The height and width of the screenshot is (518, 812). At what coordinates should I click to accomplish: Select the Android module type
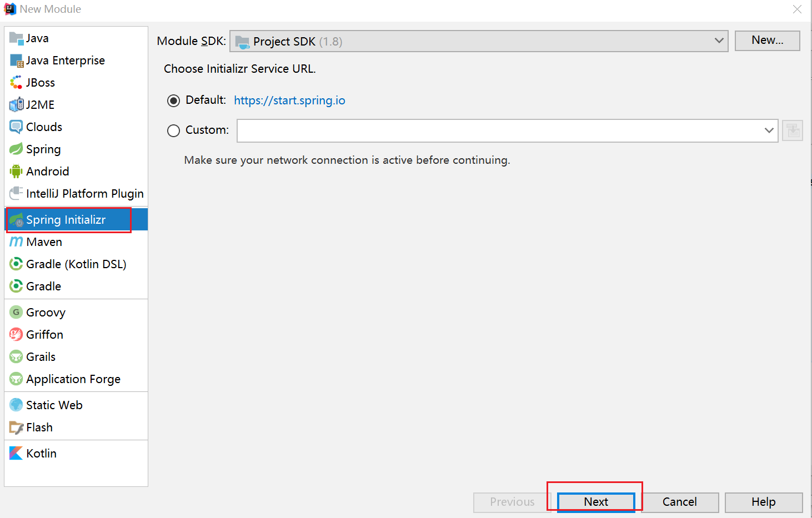[47, 171]
